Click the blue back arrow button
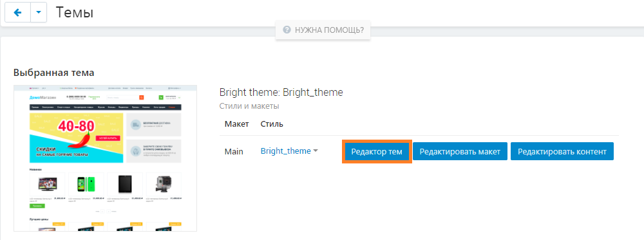This screenshot has width=644, height=240. tap(17, 13)
